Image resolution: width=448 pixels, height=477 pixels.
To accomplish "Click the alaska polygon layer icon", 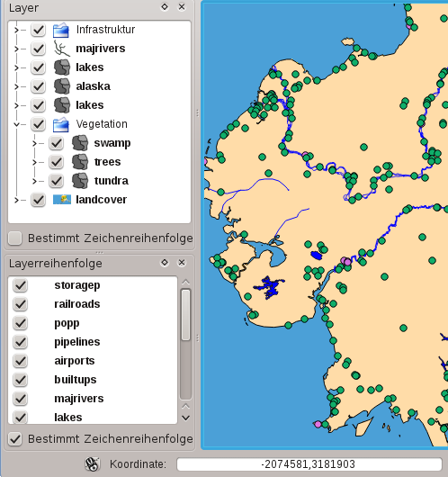I will tap(62, 86).
